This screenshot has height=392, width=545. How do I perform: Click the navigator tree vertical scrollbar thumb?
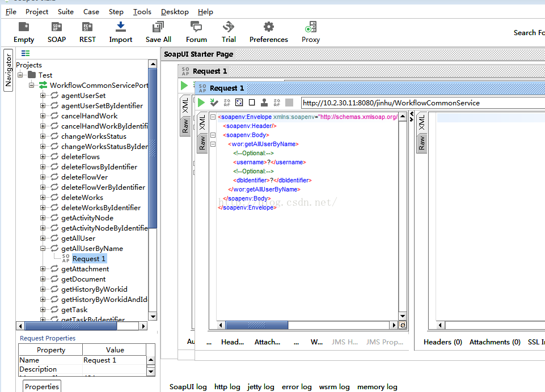tap(152, 148)
